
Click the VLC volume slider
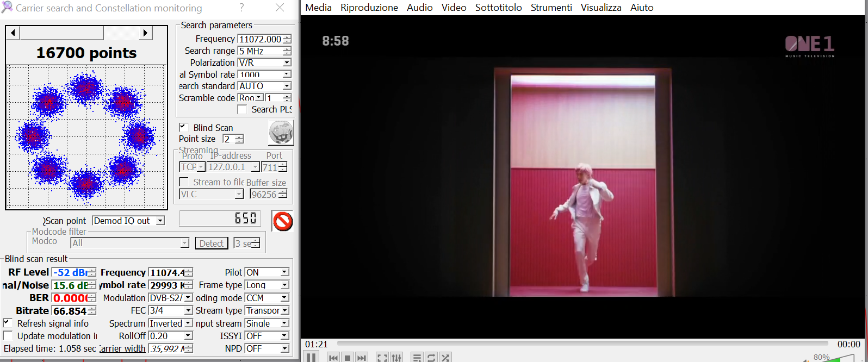tap(835, 358)
